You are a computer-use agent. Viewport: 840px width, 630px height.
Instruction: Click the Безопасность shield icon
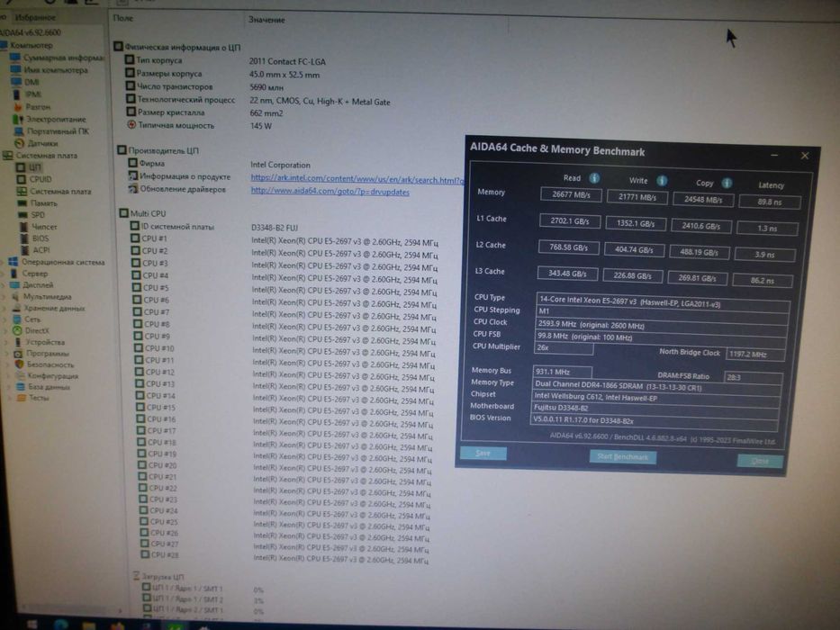(19, 364)
